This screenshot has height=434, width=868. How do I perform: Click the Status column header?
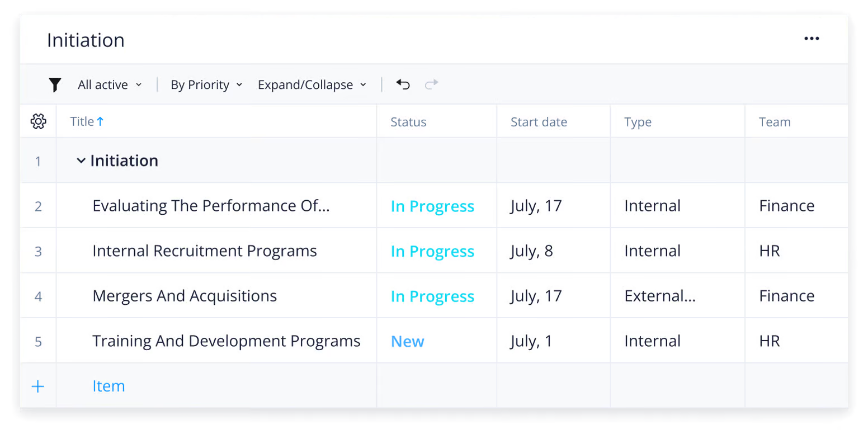[408, 121]
